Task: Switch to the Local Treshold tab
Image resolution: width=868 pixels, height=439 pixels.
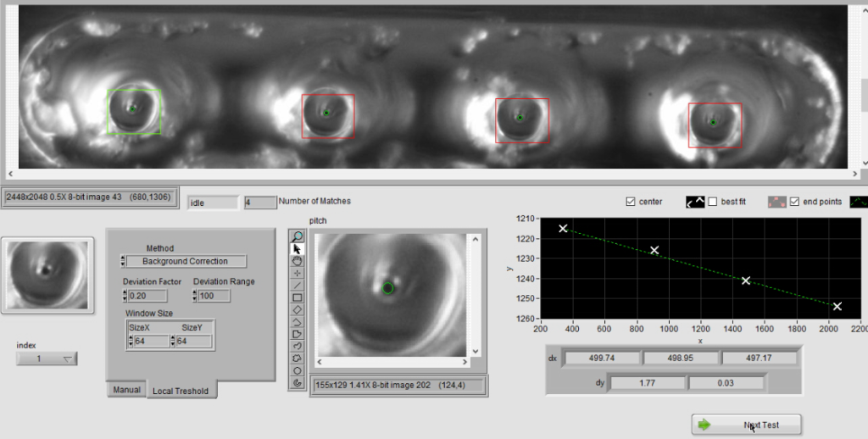Action: pos(181,391)
